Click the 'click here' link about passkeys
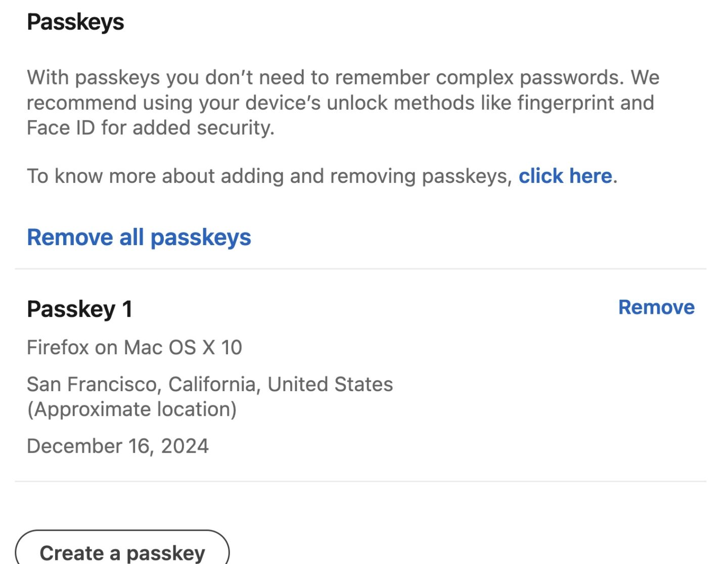This screenshot has height=564, width=728. [x=565, y=176]
